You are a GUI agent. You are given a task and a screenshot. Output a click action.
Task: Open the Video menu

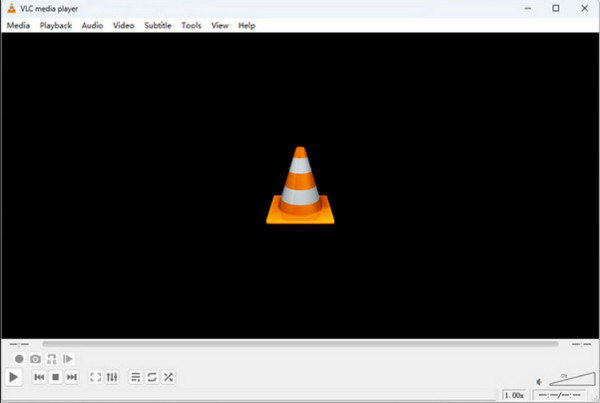tap(124, 26)
